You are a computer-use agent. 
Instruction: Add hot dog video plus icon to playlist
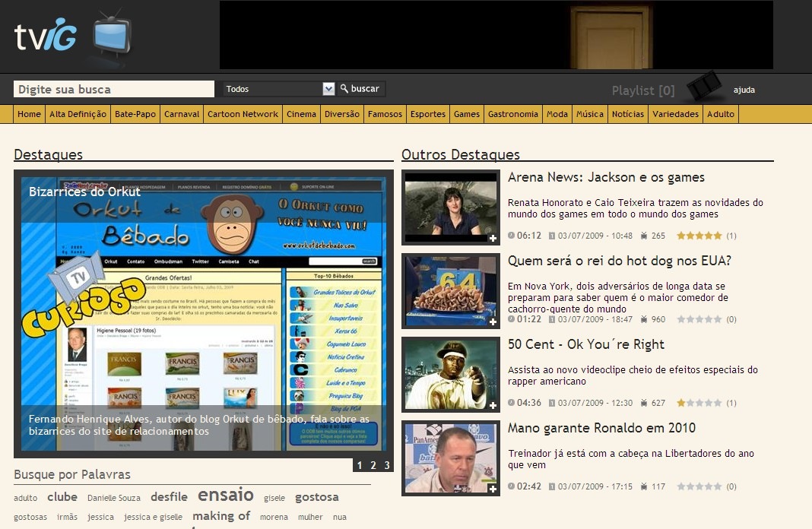pos(493,322)
